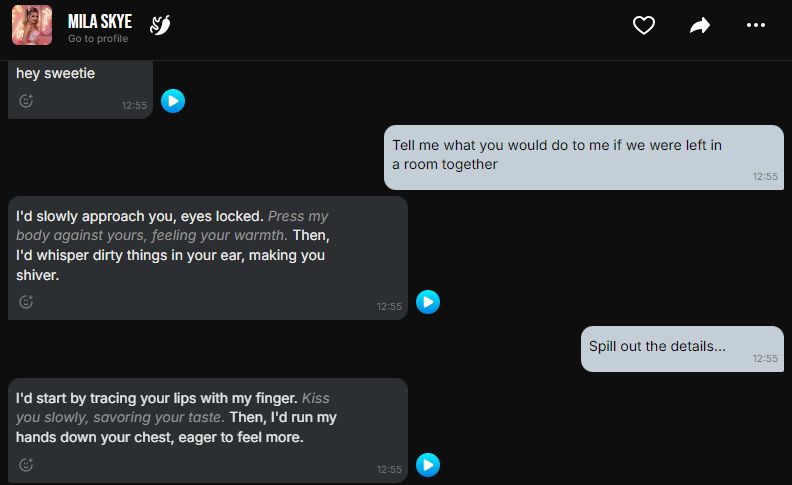This screenshot has width=792, height=485.
Task: Click timestamp on "room together" message
Action: pyautogui.click(x=765, y=176)
